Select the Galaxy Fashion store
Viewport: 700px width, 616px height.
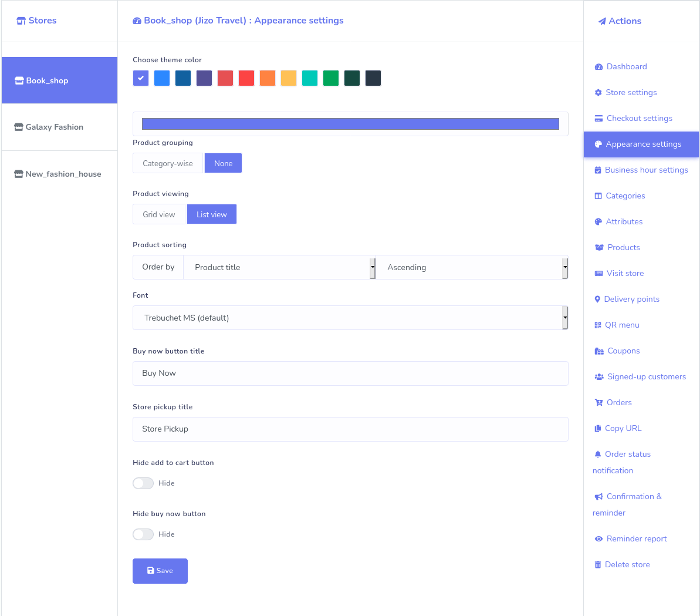pos(59,127)
